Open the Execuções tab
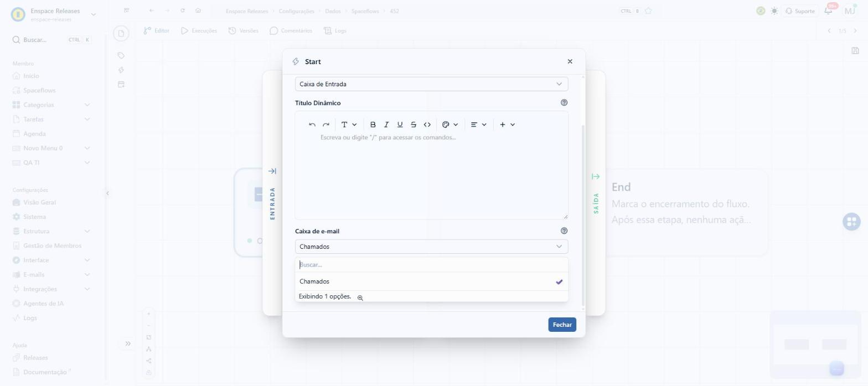Image resolution: width=868 pixels, height=386 pixels. (x=199, y=31)
